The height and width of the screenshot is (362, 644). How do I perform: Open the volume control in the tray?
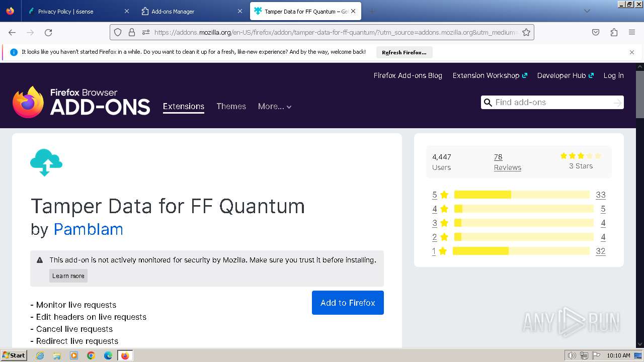click(572, 355)
